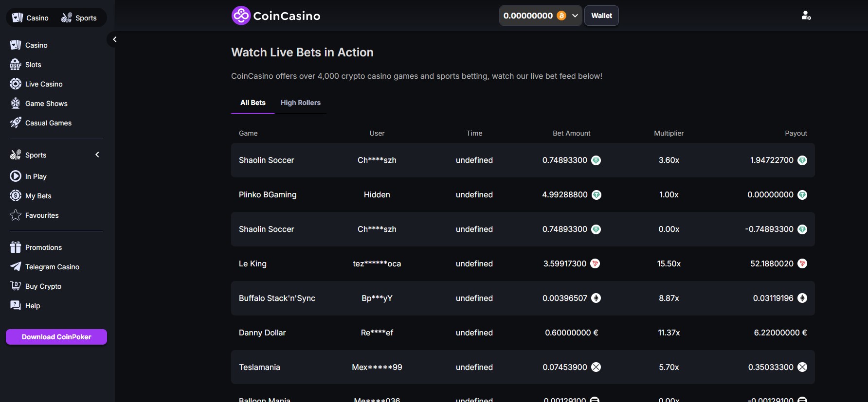868x402 pixels.
Task: Open the CoinCasino logo home link
Action: 276,16
